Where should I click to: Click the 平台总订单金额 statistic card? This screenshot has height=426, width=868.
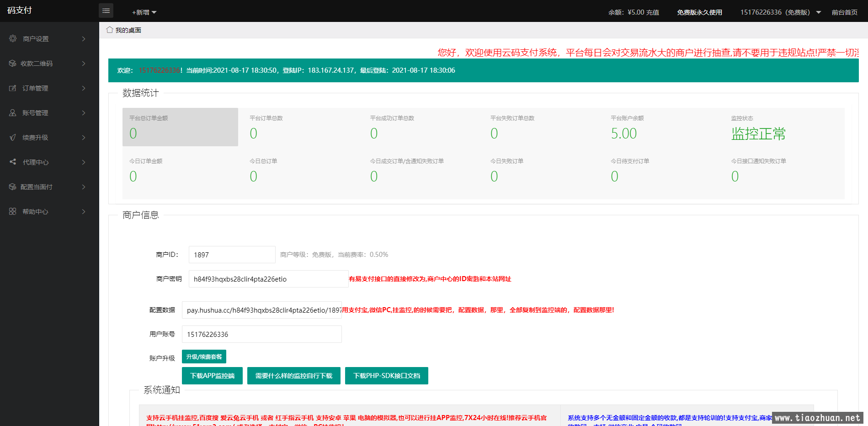pos(180,127)
